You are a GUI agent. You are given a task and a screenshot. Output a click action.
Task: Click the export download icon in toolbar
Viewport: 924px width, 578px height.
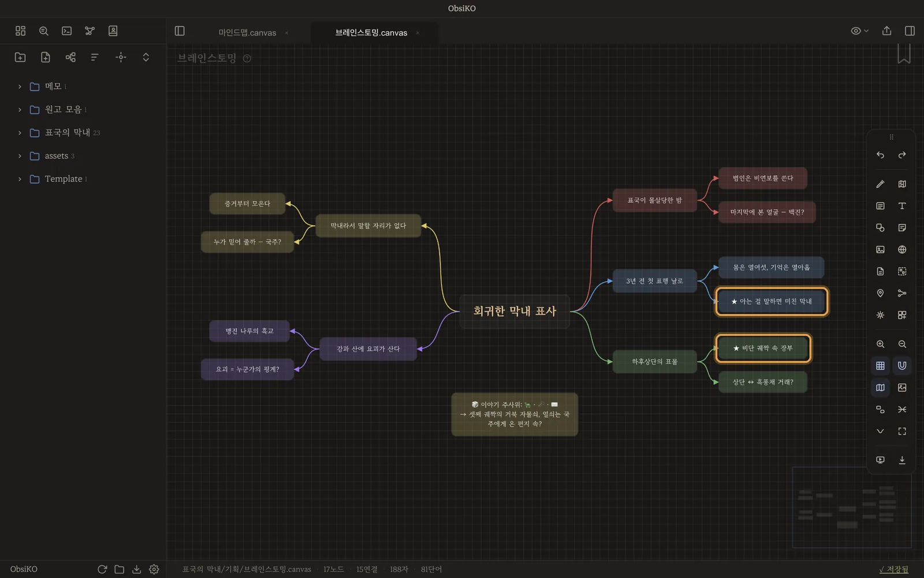pyautogui.click(x=902, y=460)
